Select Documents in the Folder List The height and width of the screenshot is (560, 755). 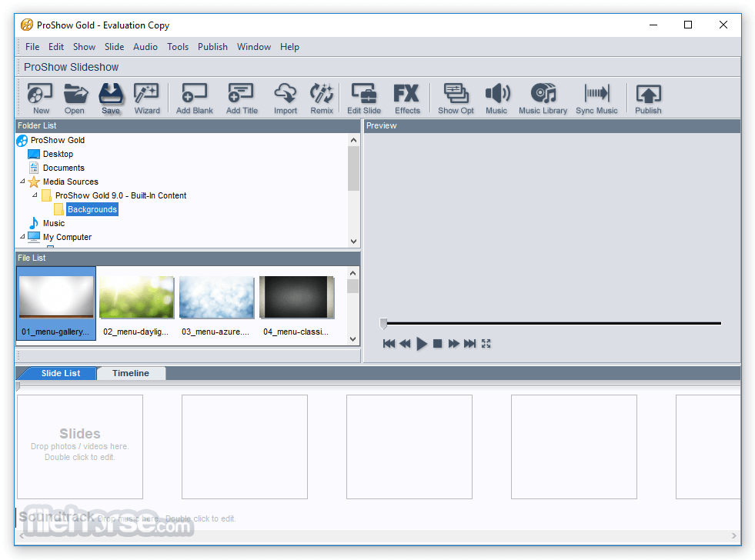coord(64,168)
